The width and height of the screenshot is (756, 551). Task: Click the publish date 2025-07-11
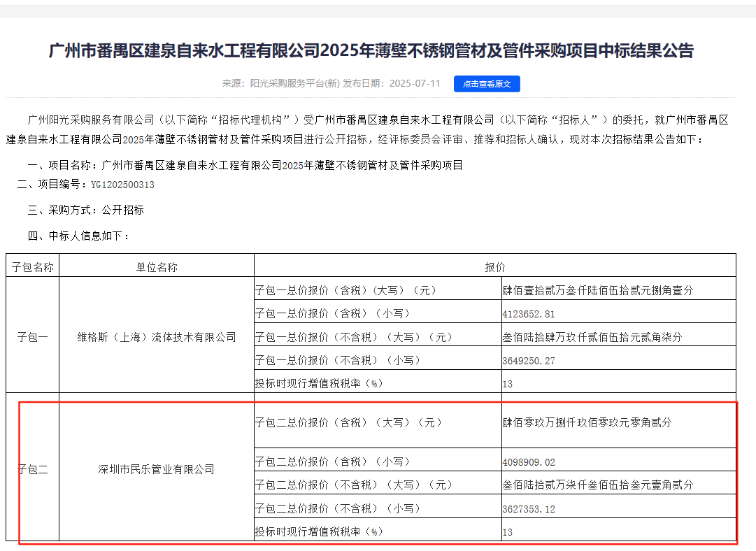415,83
